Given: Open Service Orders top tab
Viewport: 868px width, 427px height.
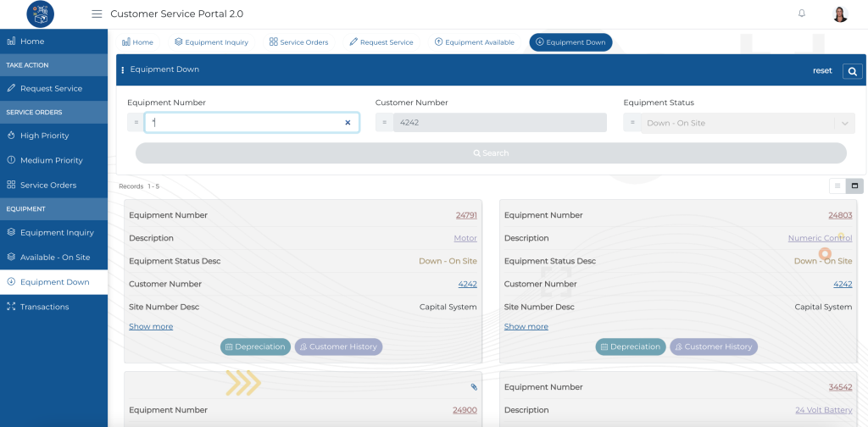Looking at the screenshot, I should coord(298,42).
